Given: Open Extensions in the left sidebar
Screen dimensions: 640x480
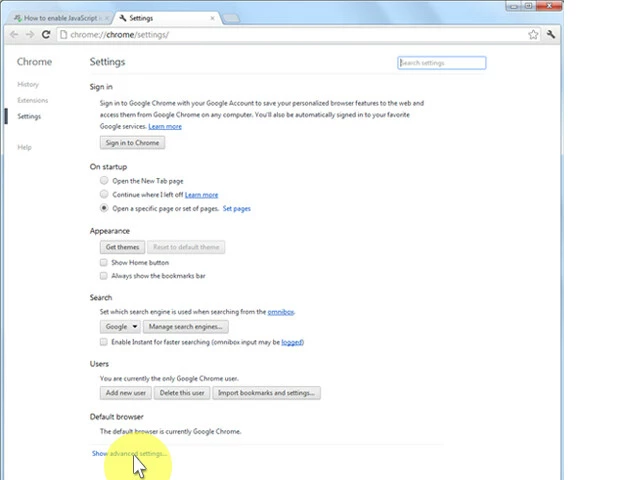Looking at the screenshot, I should [33, 100].
